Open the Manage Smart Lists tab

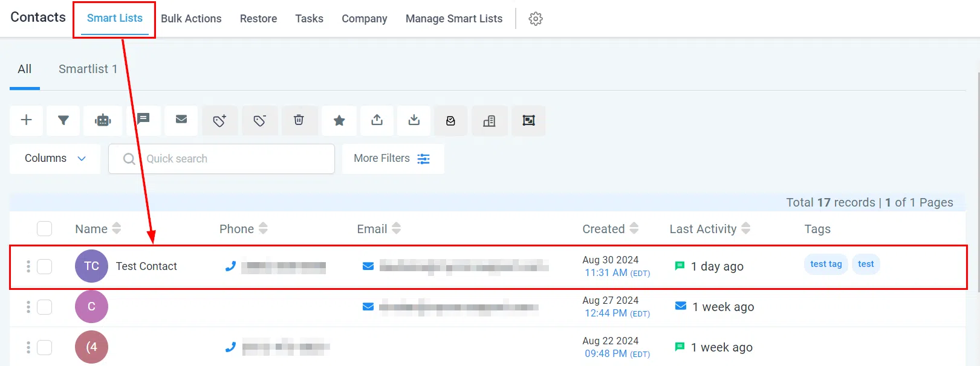[454, 19]
